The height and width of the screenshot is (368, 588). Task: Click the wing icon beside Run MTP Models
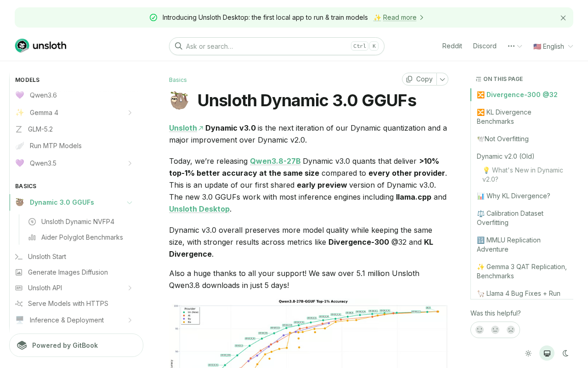pyautogui.click(x=19, y=146)
